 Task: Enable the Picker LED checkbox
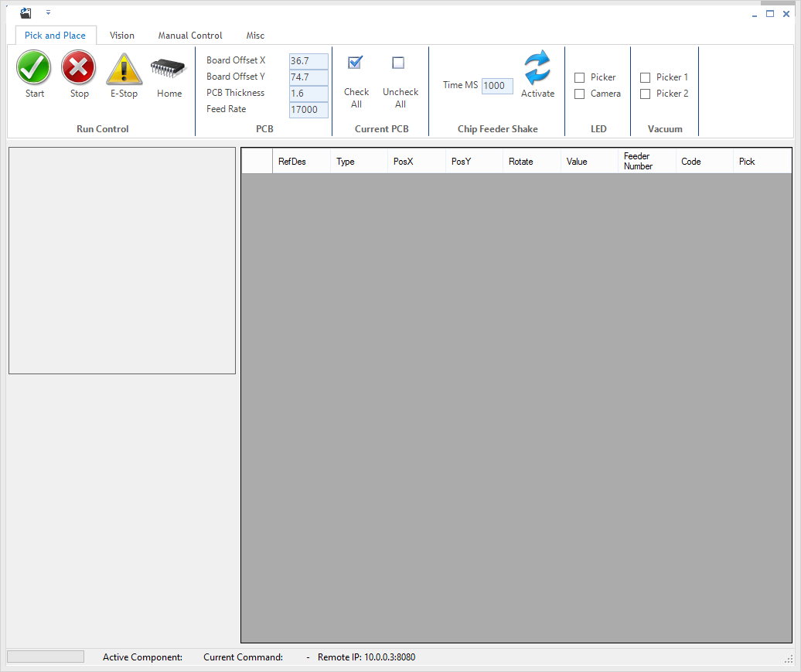tap(579, 77)
